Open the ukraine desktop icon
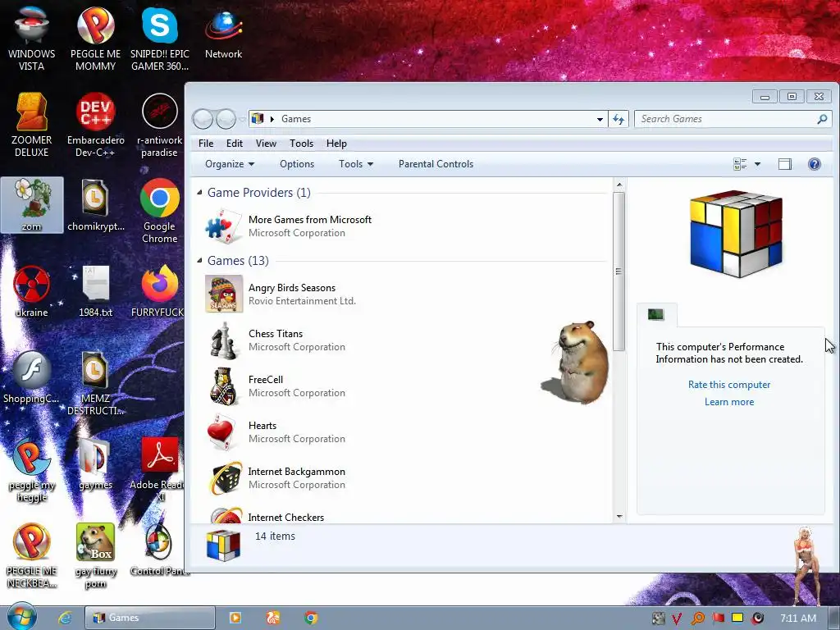This screenshot has width=840, height=630. (x=32, y=291)
